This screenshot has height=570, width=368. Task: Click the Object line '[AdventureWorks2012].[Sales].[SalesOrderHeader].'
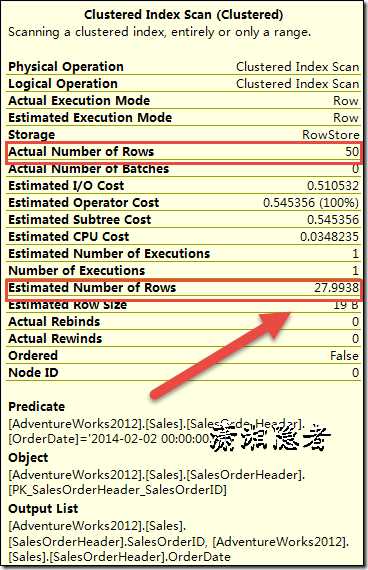(157, 475)
